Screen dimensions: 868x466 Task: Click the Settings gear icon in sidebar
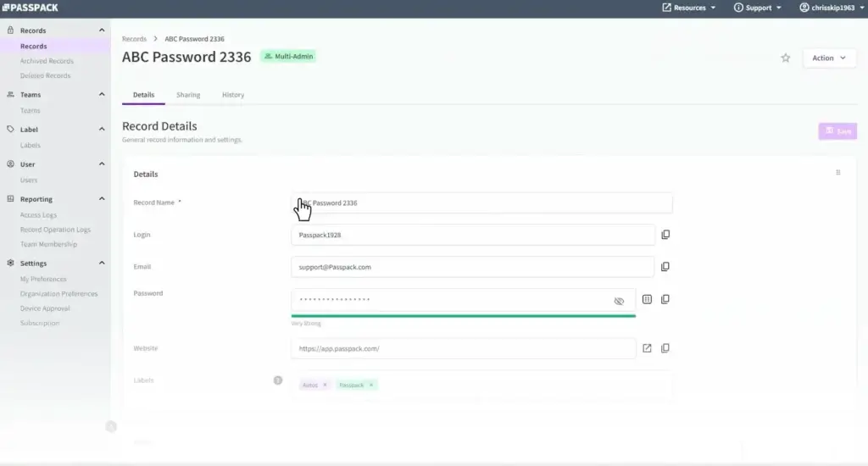tap(10, 264)
